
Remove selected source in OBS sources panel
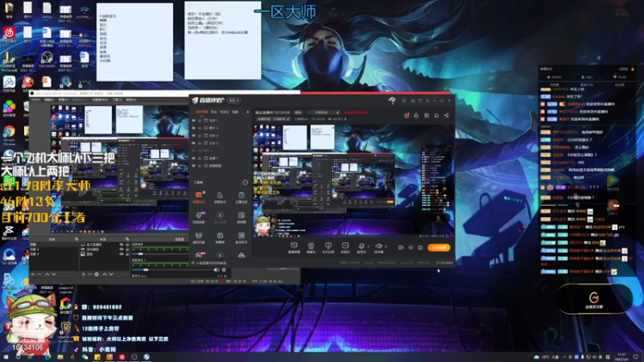pyautogui.click(x=90, y=274)
